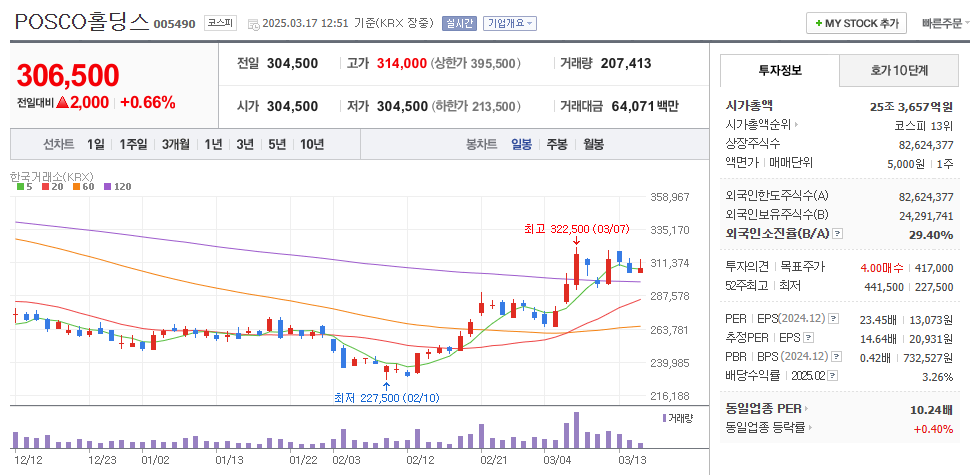Click the green 5-day moving average swatch
The width and height of the screenshot is (974, 475).
(20, 186)
